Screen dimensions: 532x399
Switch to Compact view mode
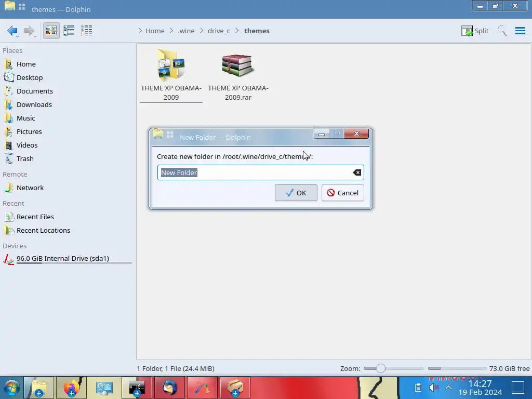(x=69, y=31)
